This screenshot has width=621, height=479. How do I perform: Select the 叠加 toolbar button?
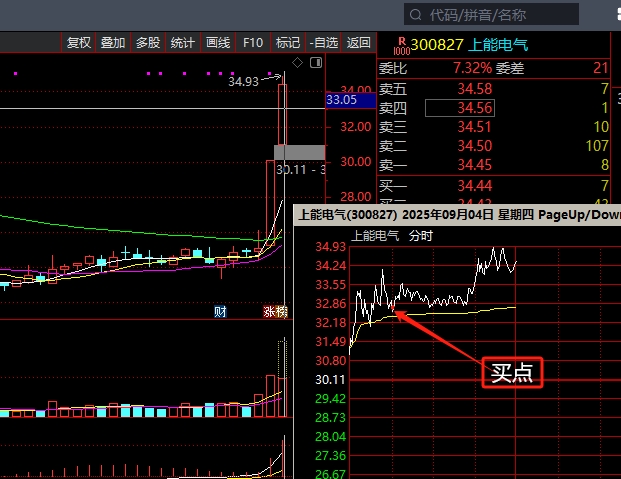(113, 42)
